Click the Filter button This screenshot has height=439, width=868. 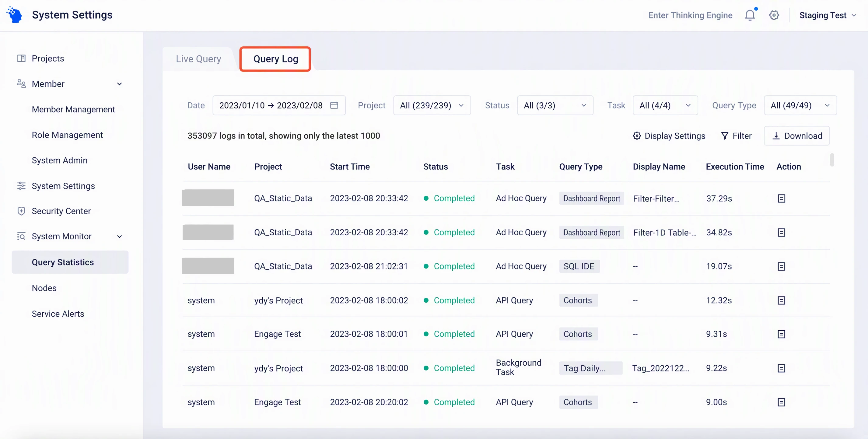[736, 136]
